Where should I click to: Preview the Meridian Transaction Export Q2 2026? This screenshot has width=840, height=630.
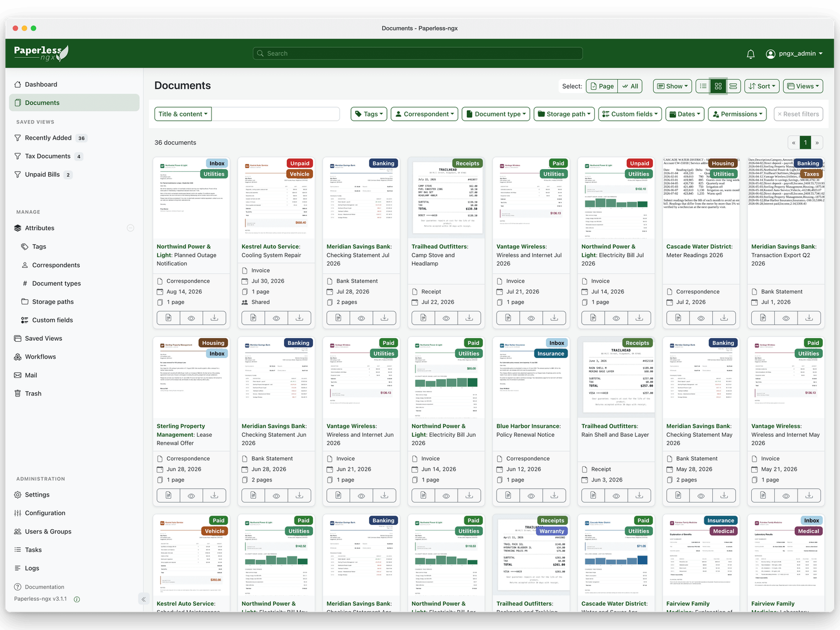point(786,318)
